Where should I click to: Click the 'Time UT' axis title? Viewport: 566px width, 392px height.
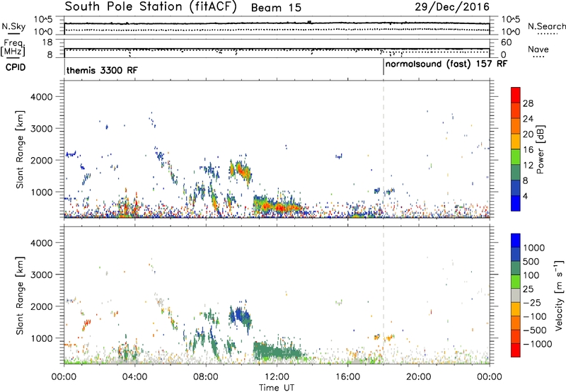(277, 388)
